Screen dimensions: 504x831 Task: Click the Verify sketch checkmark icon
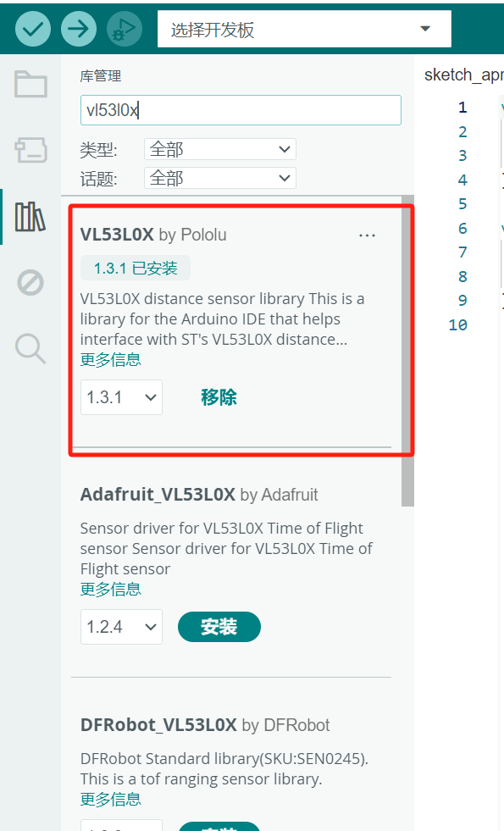pos(33,28)
